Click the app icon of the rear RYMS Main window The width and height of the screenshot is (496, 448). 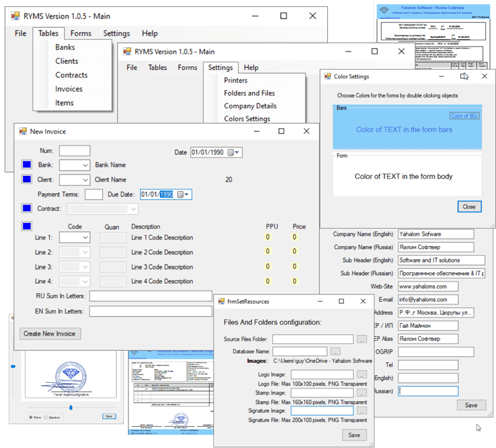click(15, 16)
